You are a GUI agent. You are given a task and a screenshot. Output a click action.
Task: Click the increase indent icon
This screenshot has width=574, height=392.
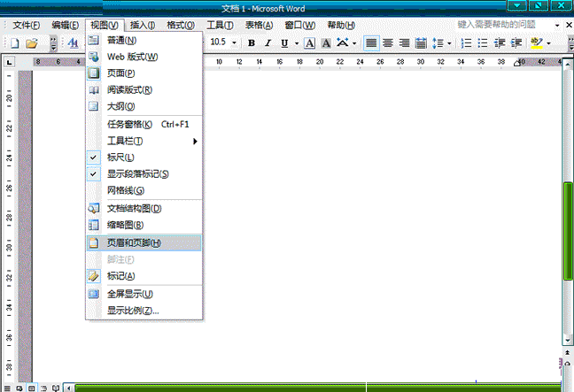(x=516, y=43)
